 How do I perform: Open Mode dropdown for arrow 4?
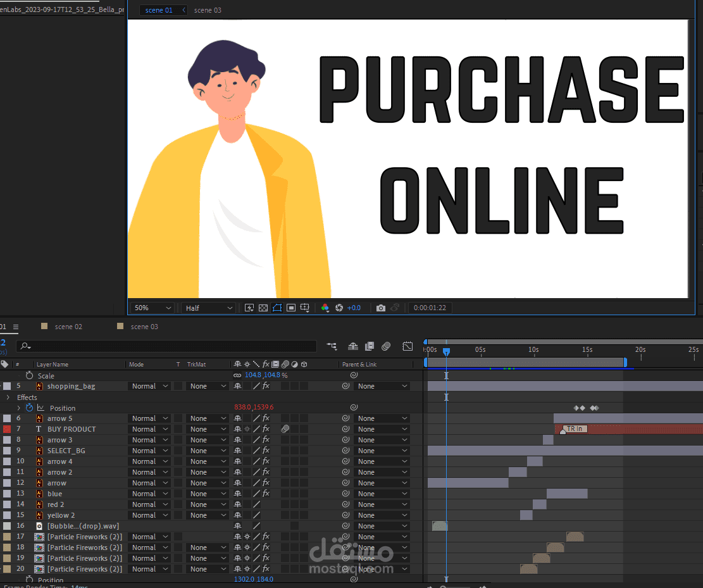coord(149,461)
